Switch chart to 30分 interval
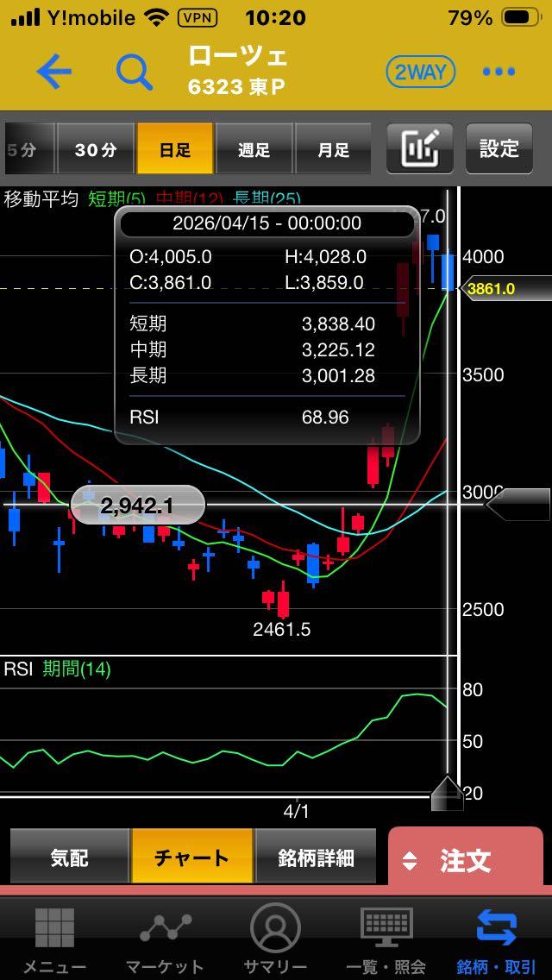This screenshot has height=980, width=552. pos(95,149)
